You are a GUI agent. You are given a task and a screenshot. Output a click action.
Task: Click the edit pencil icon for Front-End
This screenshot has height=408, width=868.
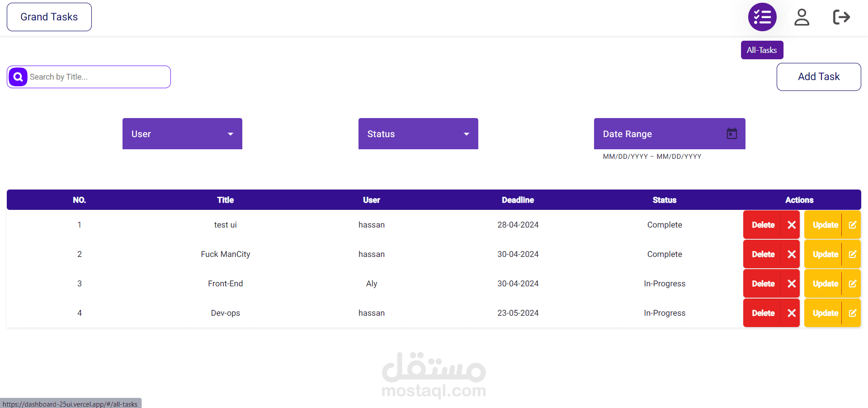pos(853,284)
